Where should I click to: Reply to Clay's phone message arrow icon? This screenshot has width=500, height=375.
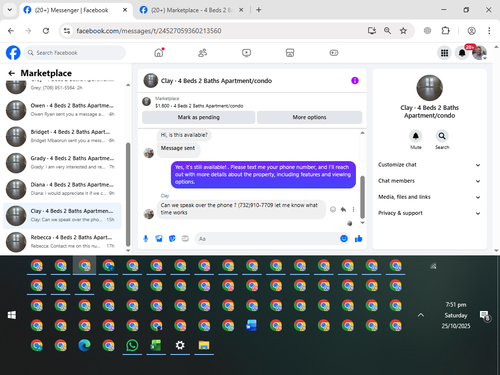tap(343, 209)
